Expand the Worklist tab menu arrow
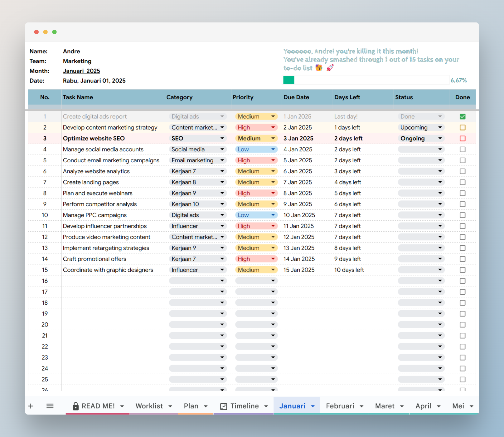 click(x=170, y=406)
